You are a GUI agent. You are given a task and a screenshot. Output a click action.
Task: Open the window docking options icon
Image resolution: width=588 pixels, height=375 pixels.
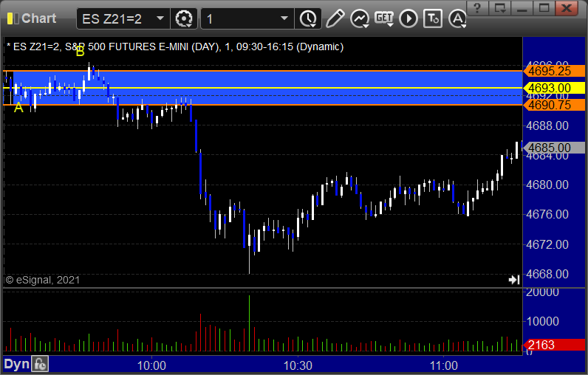500,8
